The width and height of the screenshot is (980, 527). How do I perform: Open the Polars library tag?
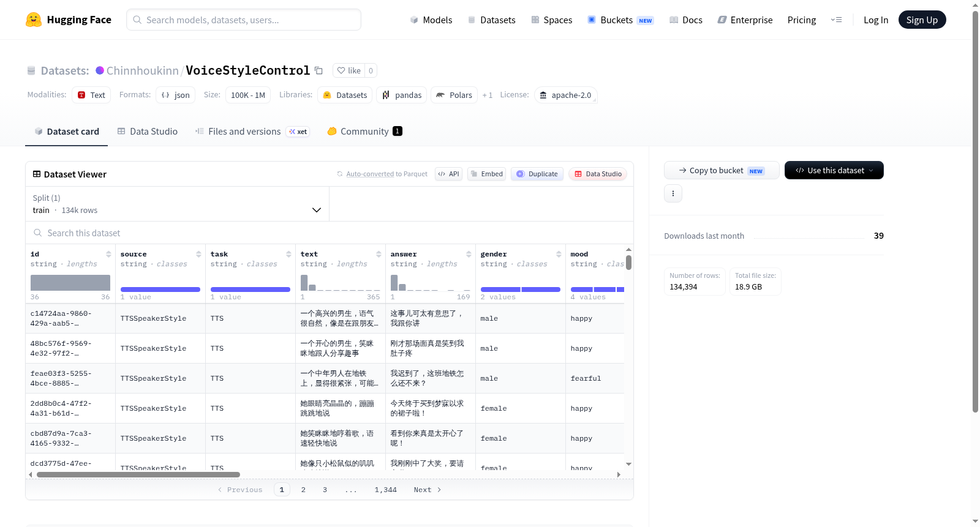[454, 95]
